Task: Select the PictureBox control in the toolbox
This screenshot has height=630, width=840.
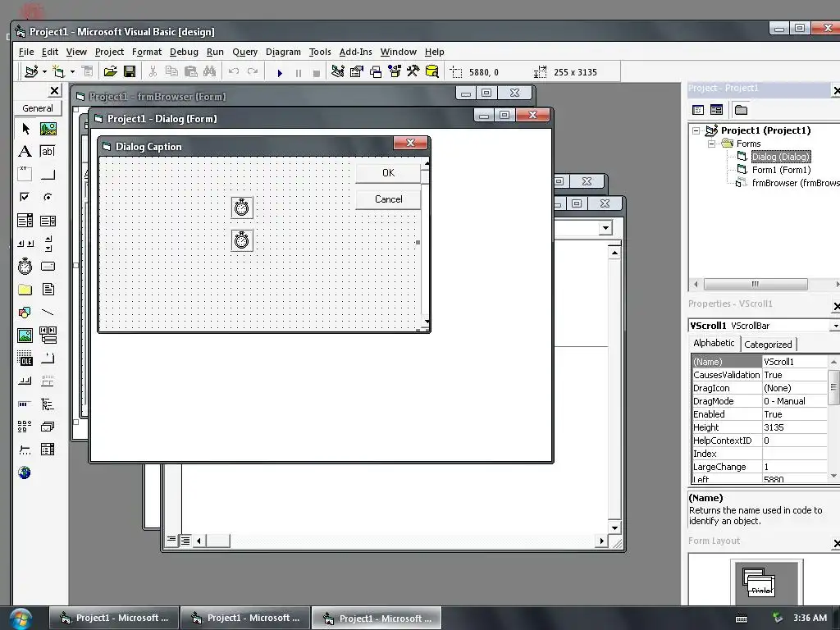Action: click(48, 129)
